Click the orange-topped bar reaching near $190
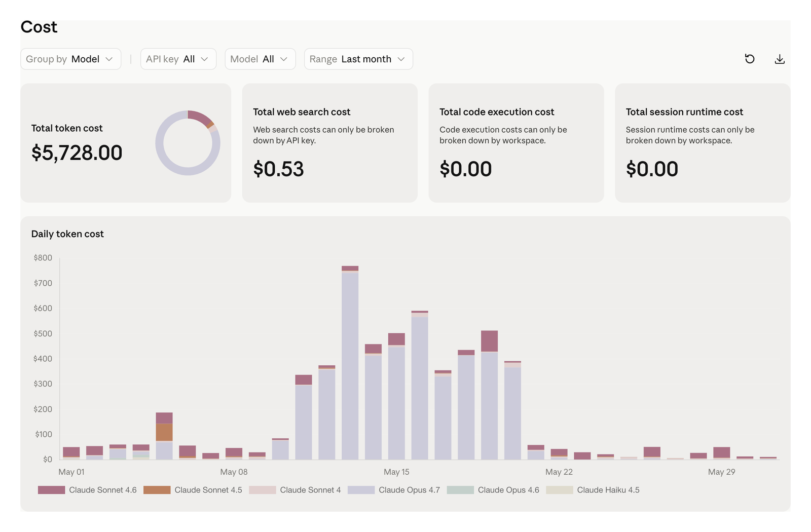811x532 pixels. [x=164, y=436]
